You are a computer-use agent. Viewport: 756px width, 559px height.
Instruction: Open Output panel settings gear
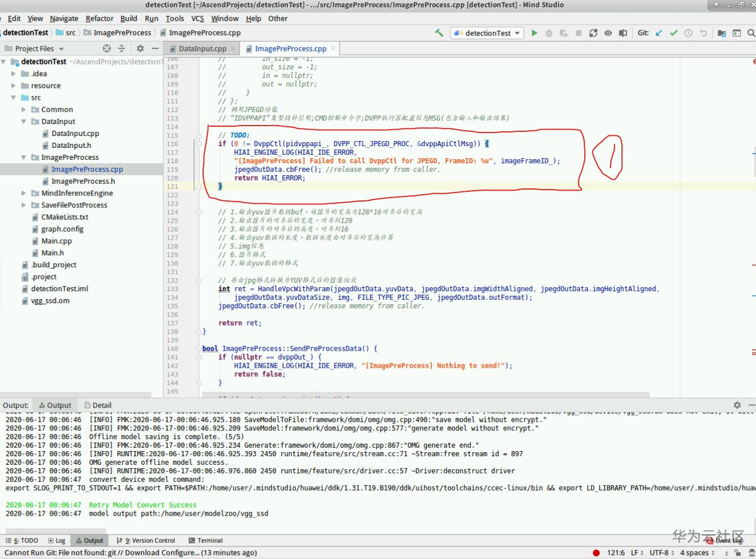(x=737, y=405)
